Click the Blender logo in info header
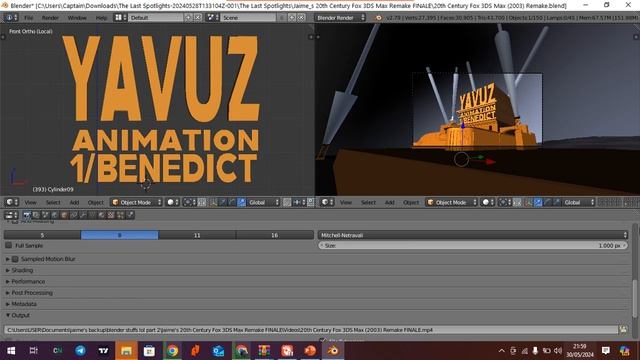Viewport: 640px width, 360px height. coord(378,18)
